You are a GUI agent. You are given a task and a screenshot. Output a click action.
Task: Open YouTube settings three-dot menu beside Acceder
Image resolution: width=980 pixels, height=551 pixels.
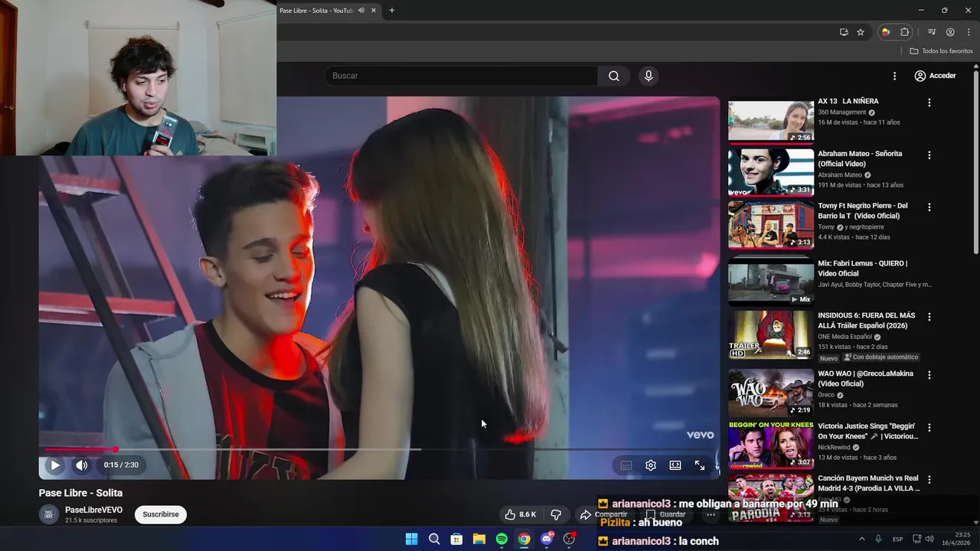point(894,76)
